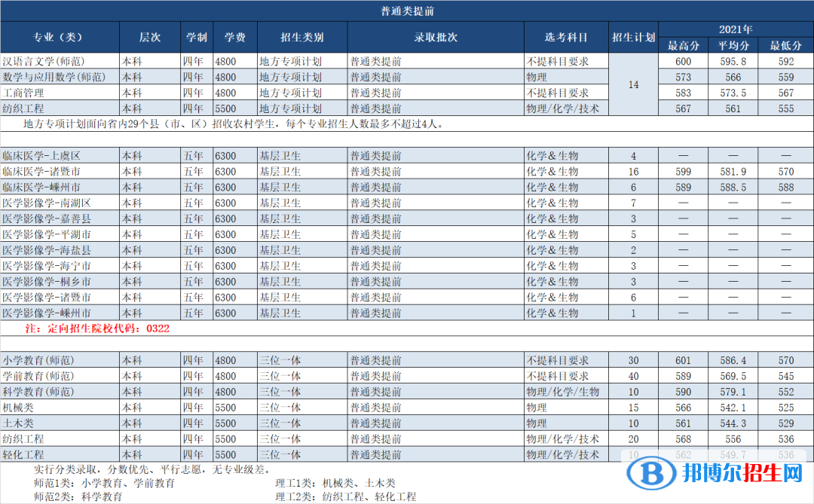The height and width of the screenshot is (504, 814).
Task: Click lowest score 545 cell
Action: point(786,376)
